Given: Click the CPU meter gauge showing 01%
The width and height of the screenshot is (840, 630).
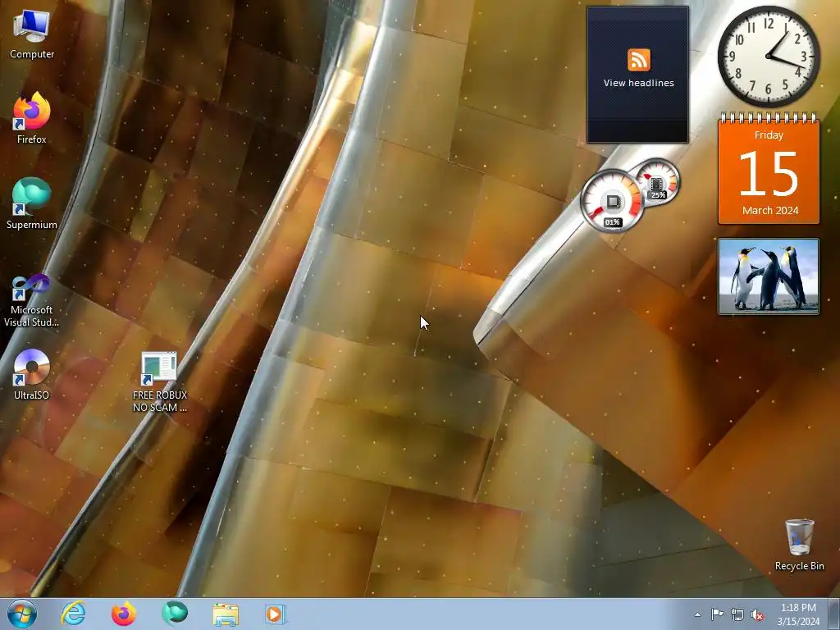Looking at the screenshot, I should 612,201.
